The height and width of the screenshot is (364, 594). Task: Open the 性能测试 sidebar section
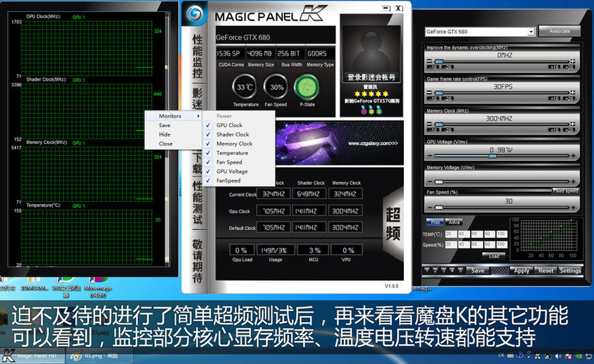pos(197,202)
